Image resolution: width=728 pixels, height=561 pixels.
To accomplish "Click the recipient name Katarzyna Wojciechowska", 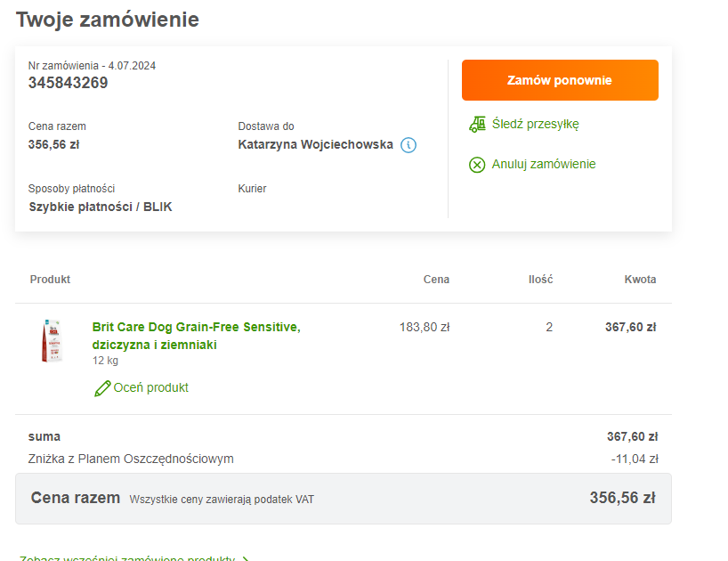I will 315,144.
